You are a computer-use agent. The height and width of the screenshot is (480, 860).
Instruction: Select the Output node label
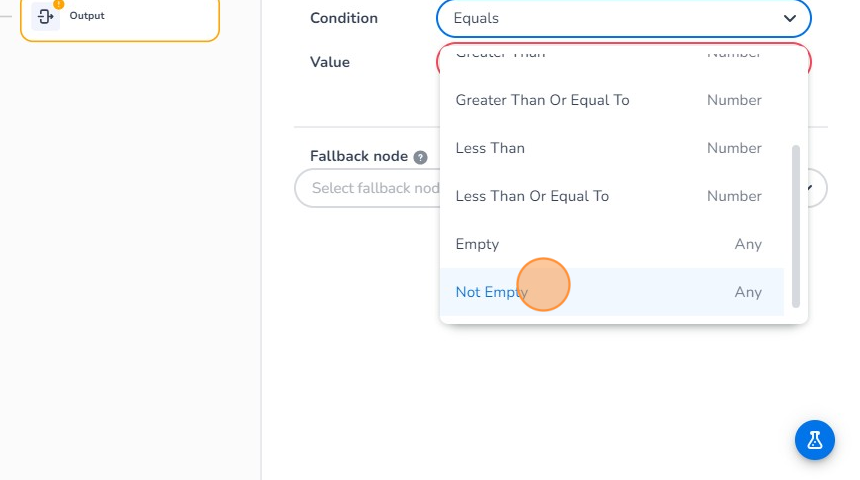coord(87,16)
